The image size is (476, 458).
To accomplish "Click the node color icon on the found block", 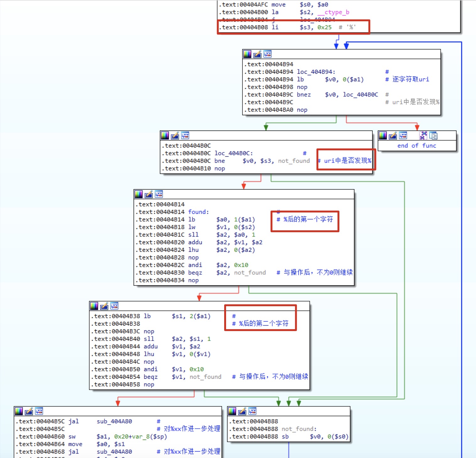I will pyautogui.click(x=138, y=194).
